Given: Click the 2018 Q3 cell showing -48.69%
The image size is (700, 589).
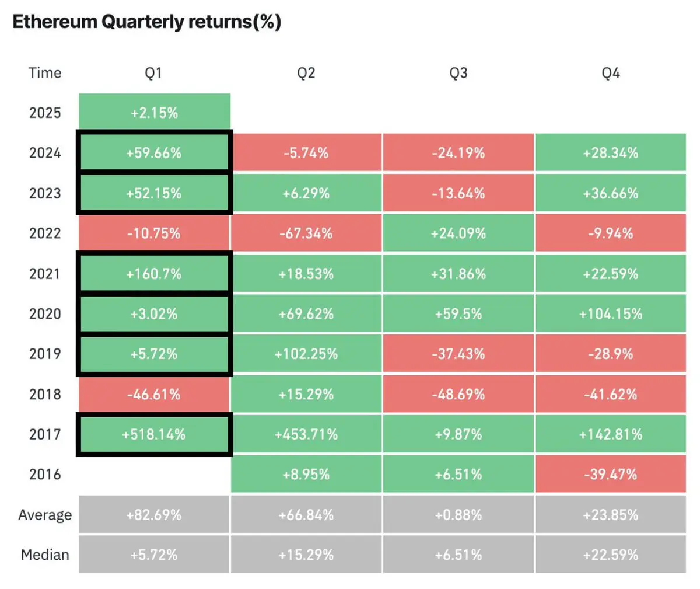Looking at the screenshot, I should (x=459, y=395).
